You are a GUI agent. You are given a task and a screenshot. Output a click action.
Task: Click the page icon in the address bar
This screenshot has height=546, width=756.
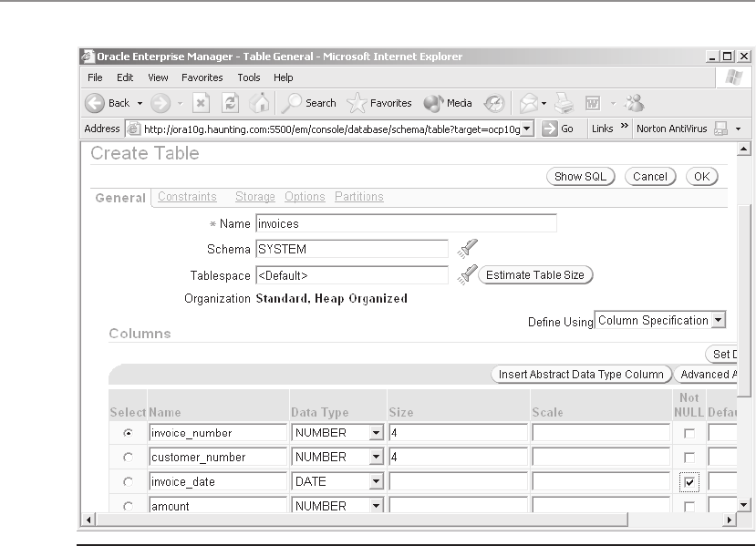133,129
